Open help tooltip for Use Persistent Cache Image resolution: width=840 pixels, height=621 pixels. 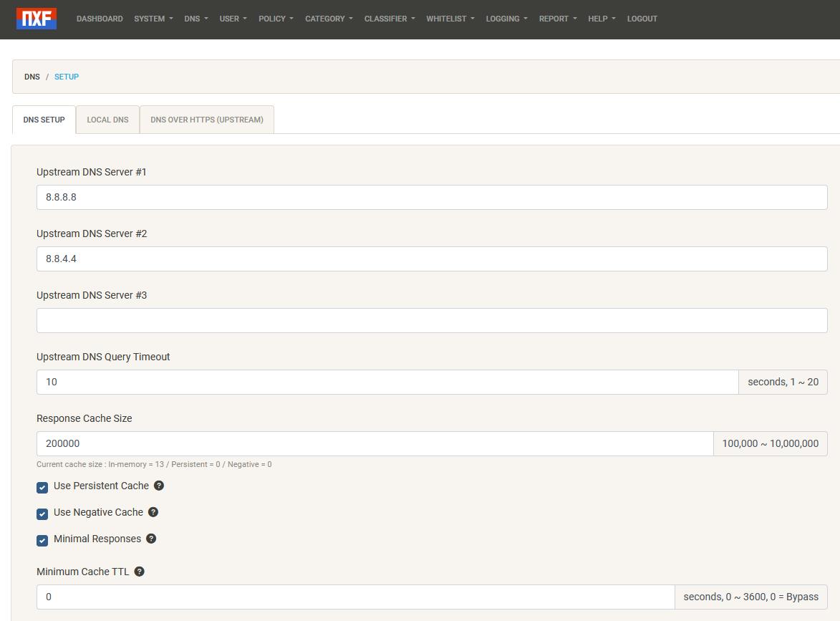coord(159,485)
